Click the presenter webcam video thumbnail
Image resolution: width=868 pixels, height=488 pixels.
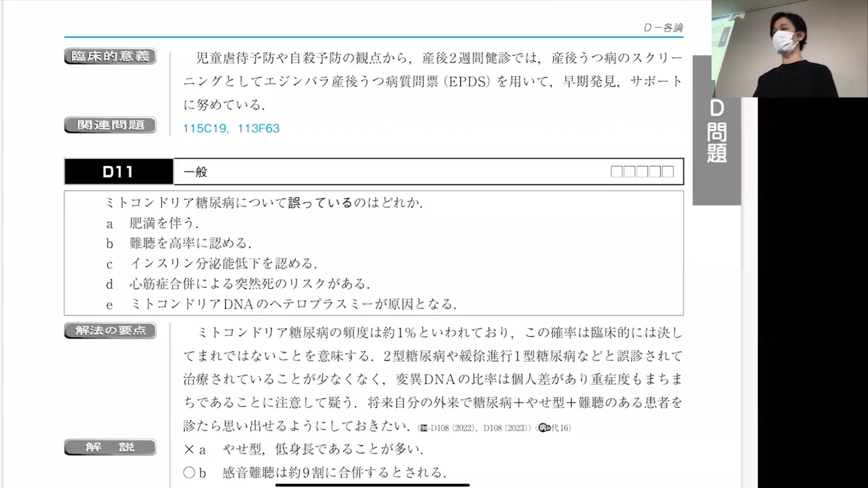coord(789,48)
